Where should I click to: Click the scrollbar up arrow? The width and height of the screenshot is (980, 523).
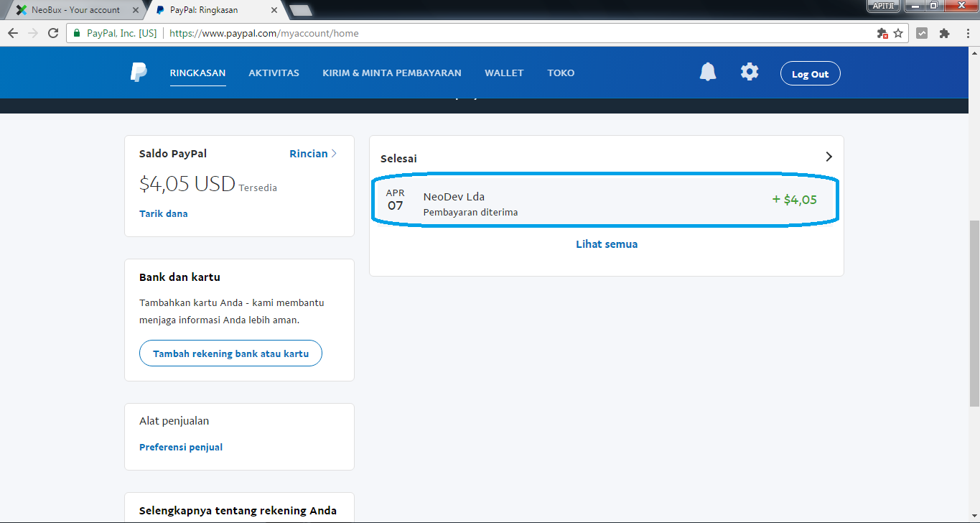974,53
